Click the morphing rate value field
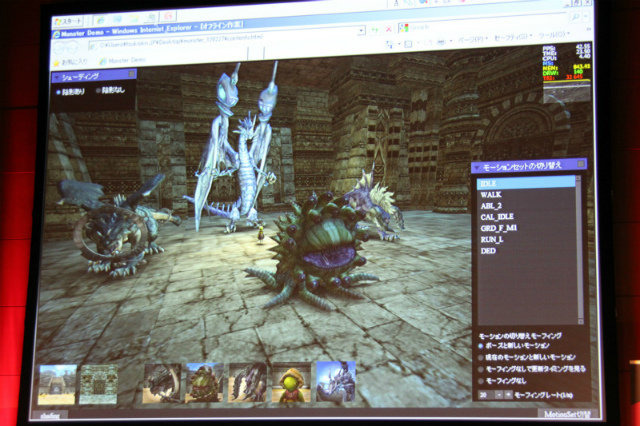 pyautogui.click(x=486, y=395)
